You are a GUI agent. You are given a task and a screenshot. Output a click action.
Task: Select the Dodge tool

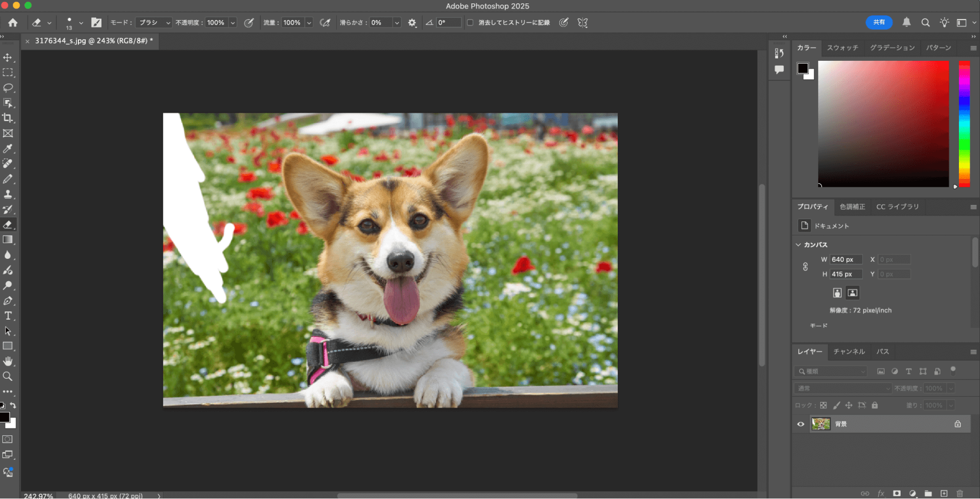pos(8,285)
